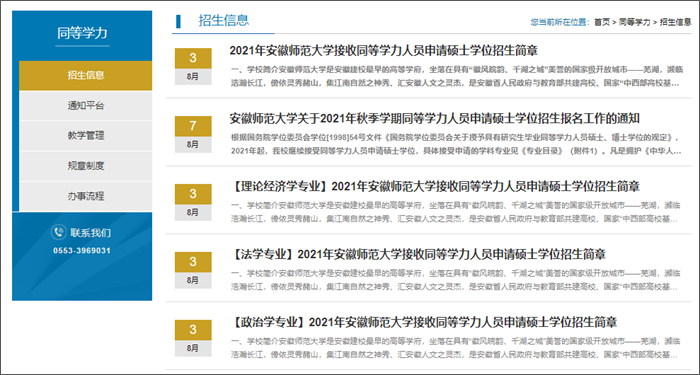Image resolution: width=700 pixels, height=375 pixels.
Task: Open the 【政治学专业】 招生简章 article
Action: [x=424, y=322]
